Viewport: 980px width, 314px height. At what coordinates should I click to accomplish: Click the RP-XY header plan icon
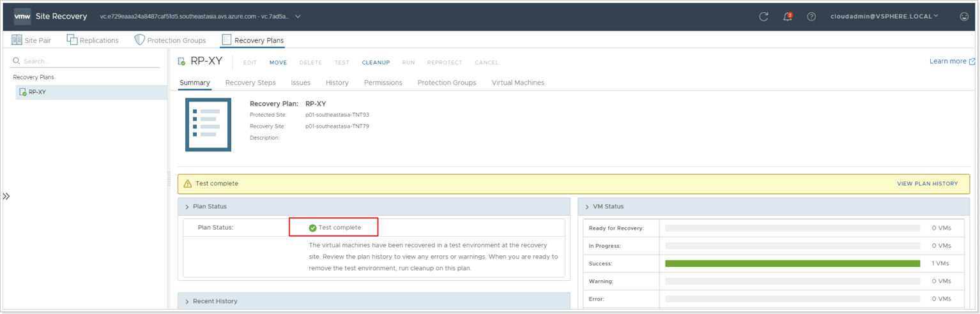[181, 62]
